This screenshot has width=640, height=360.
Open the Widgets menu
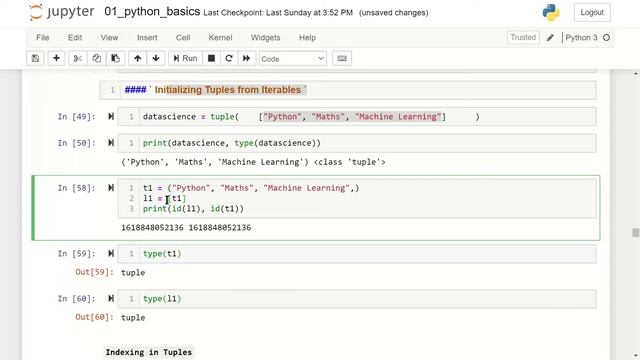tap(265, 38)
